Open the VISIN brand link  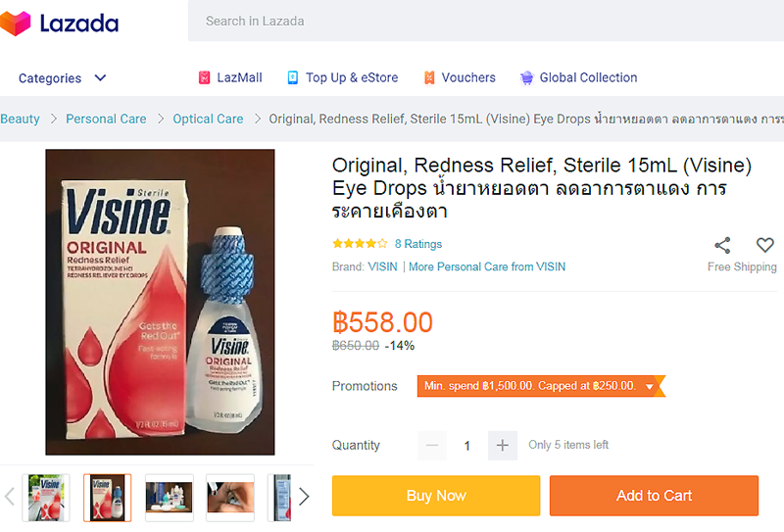[x=382, y=267]
